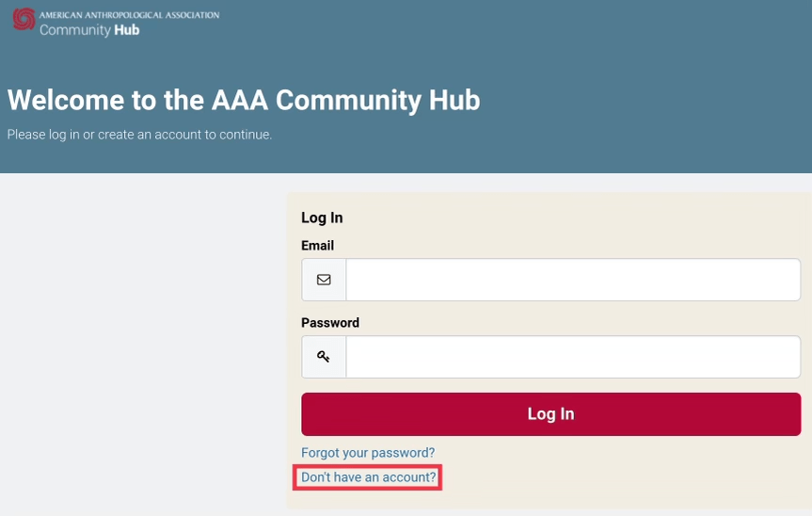
Task: Click the envelope icon beside Email field
Action: (x=324, y=280)
